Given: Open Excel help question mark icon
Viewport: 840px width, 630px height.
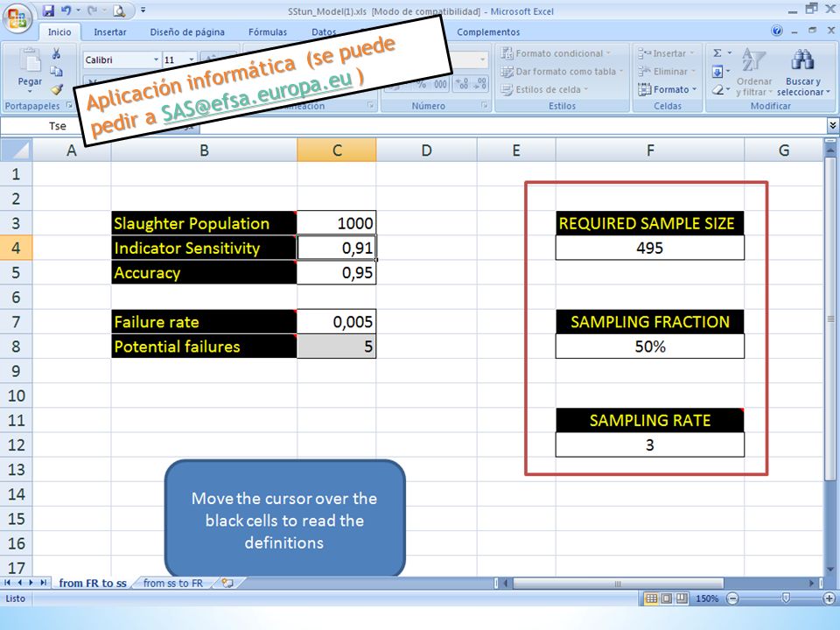Looking at the screenshot, I should [x=777, y=31].
